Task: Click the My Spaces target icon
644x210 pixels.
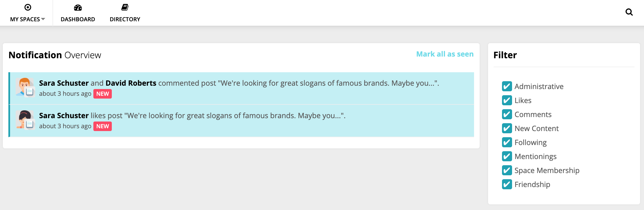Action: pos(28,8)
